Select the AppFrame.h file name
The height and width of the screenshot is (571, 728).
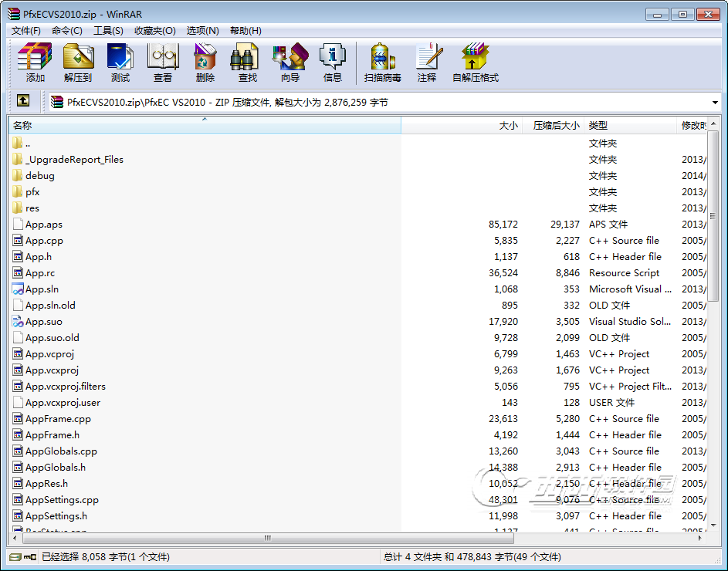52,435
